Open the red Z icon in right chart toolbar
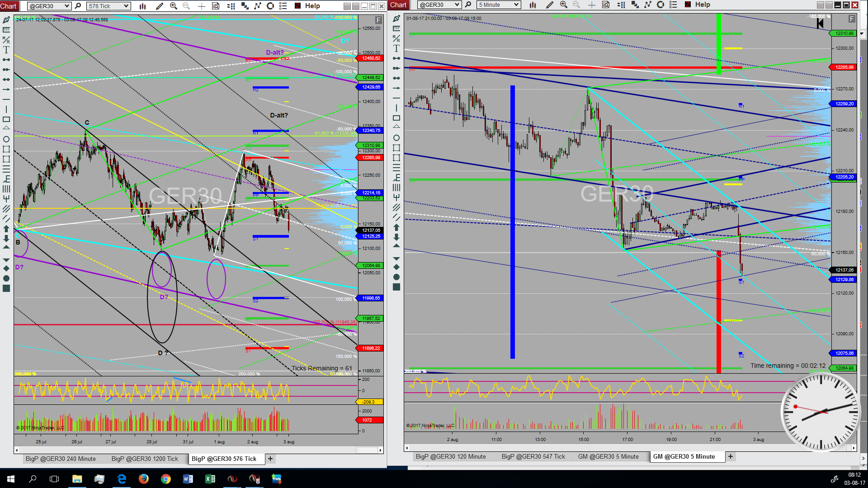This screenshot has width=868, height=488. (x=688, y=5)
